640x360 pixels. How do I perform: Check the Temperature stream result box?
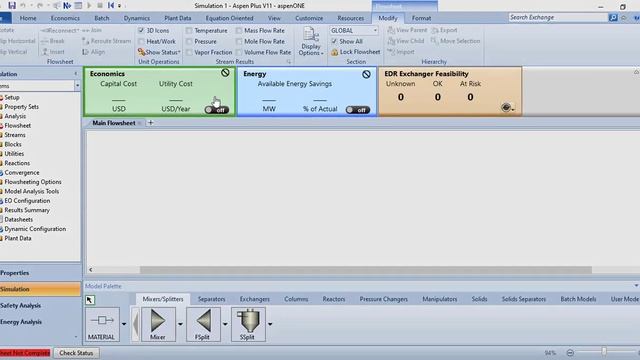[189, 31]
